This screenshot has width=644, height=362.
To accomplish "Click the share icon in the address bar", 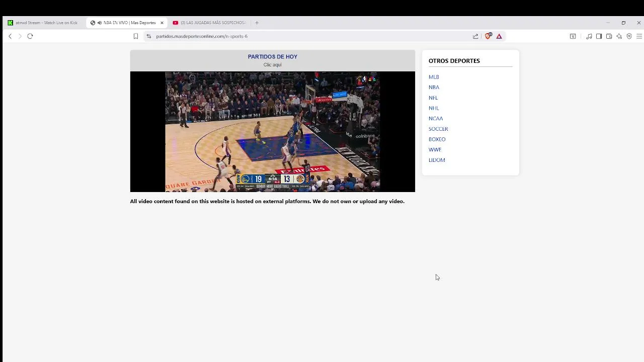I will click(x=475, y=36).
